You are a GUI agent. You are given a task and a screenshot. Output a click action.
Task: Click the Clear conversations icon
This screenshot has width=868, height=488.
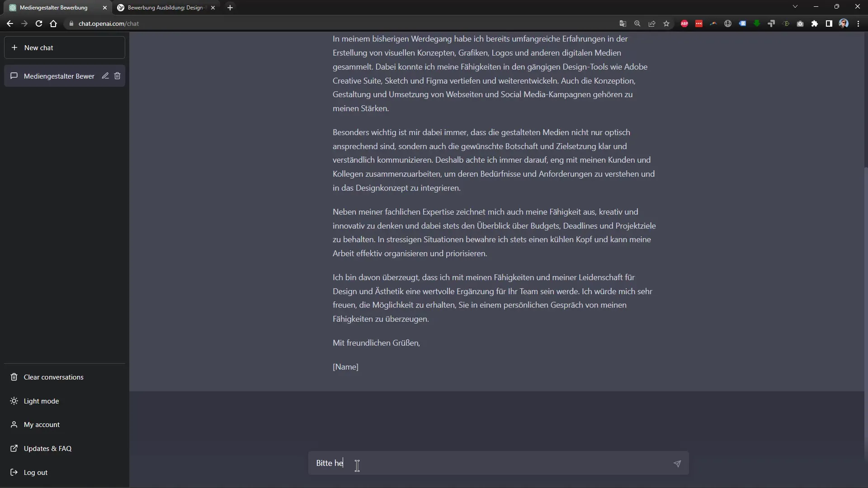pyautogui.click(x=15, y=376)
